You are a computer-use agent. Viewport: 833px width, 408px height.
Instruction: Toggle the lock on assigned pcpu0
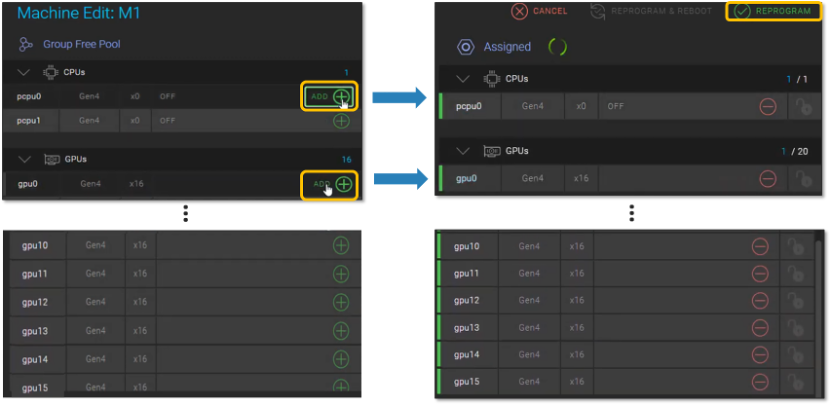pos(800,106)
